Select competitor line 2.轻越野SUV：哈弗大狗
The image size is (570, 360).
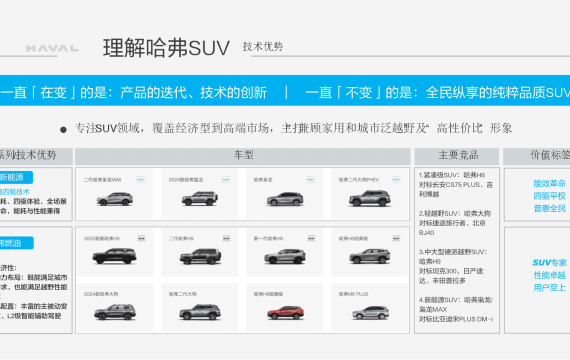pos(455,213)
